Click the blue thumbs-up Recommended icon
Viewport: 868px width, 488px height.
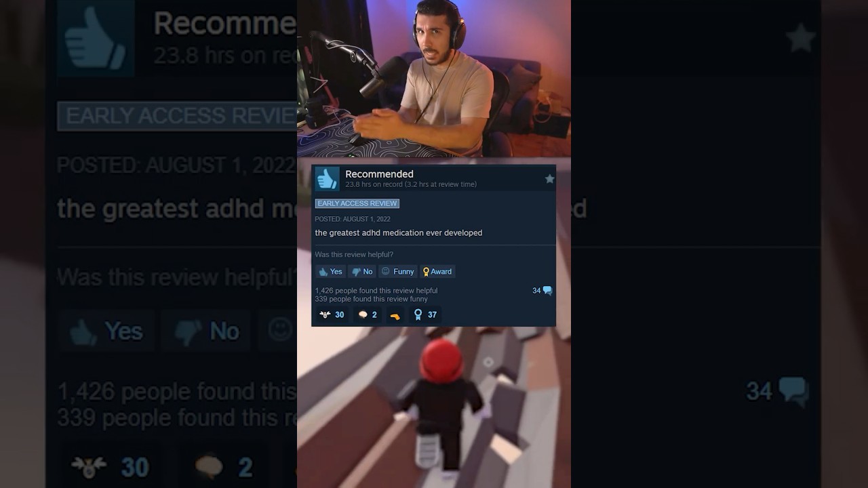tap(327, 179)
